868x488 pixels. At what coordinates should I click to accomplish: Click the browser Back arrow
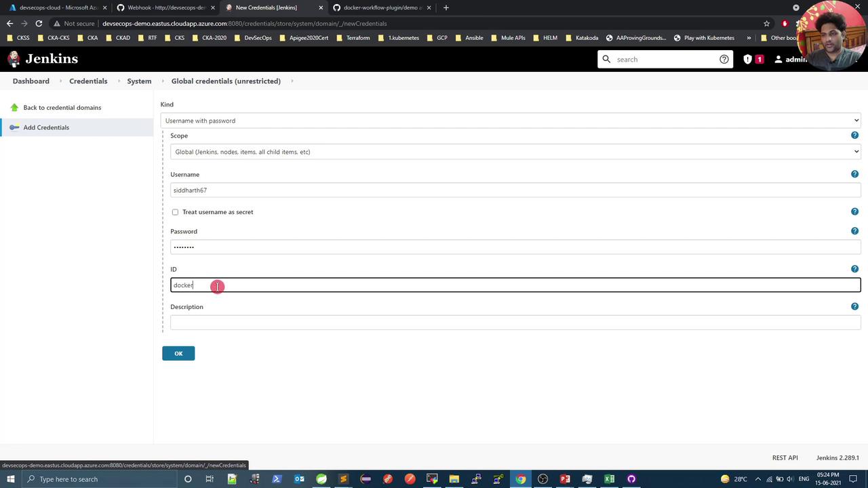9,23
